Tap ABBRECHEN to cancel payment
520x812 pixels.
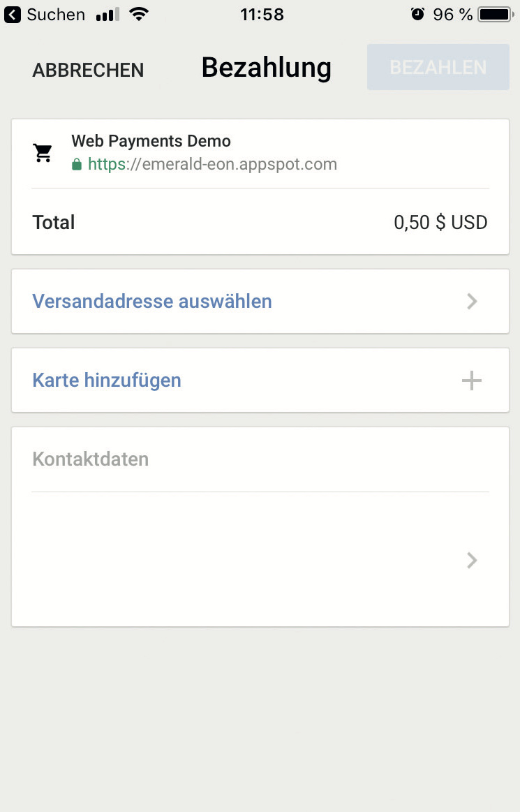point(88,70)
